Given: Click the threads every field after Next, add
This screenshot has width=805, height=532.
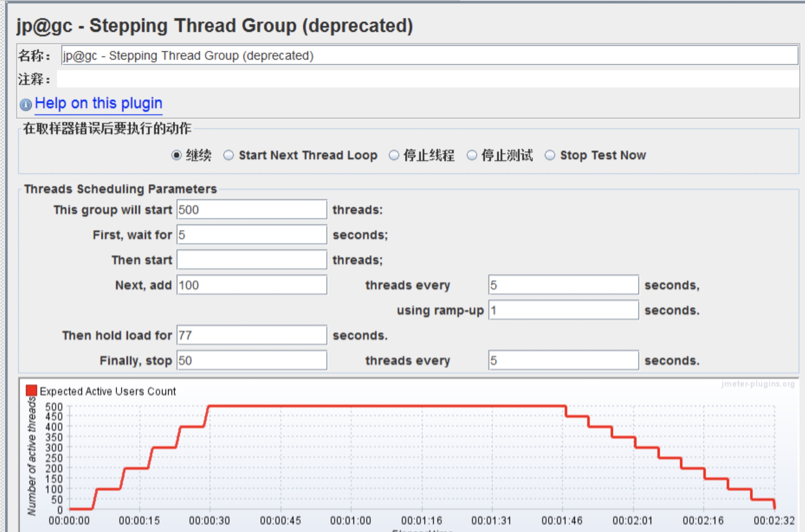Looking at the screenshot, I should [563, 285].
